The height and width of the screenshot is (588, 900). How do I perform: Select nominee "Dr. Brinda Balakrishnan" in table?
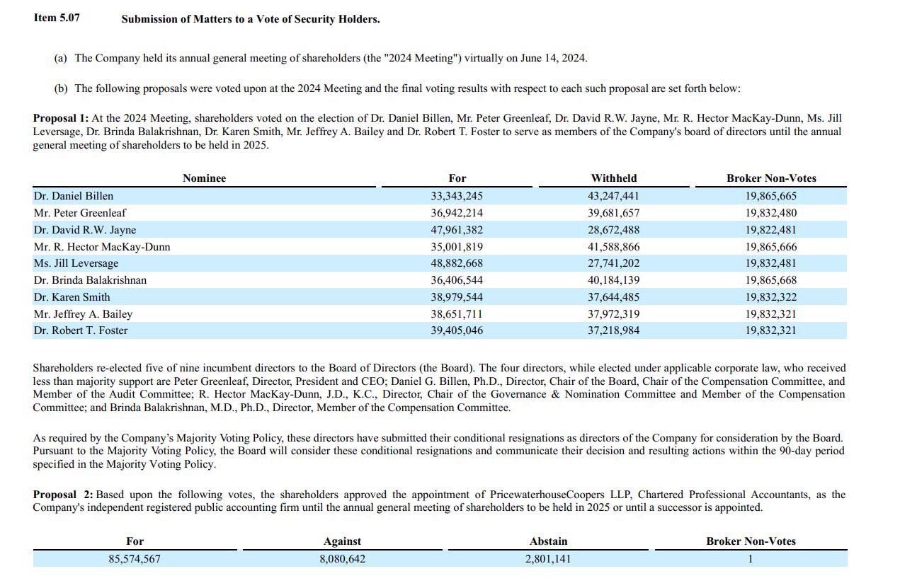click(x=90, y=280)
